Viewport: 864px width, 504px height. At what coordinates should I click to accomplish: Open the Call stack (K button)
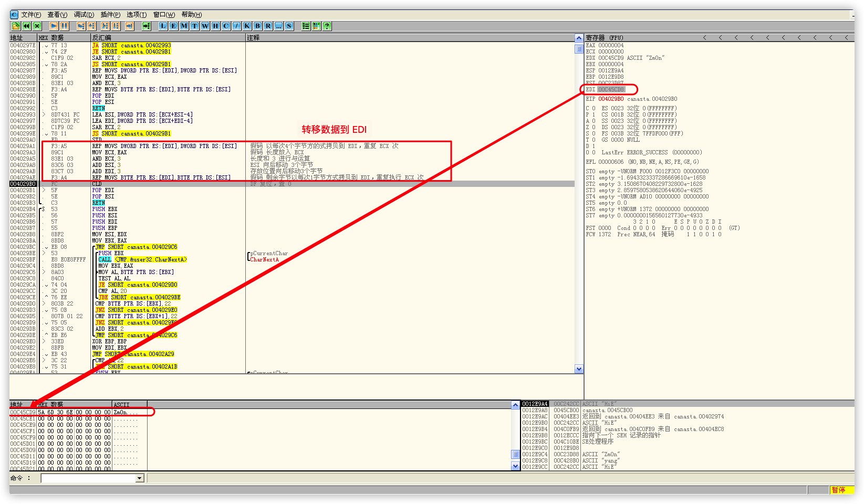tap(247, 26)
